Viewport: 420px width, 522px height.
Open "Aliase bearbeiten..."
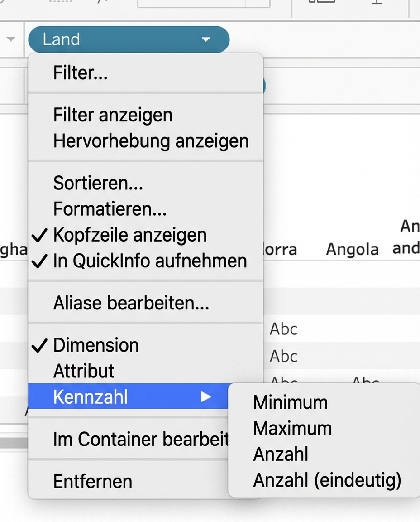tap(131, 303)
